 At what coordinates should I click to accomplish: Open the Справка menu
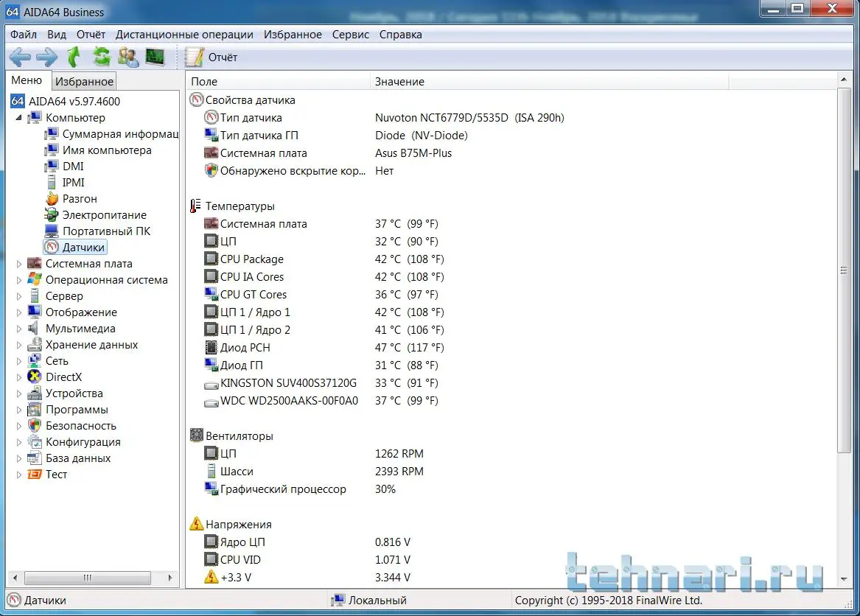tap(400, 35)
